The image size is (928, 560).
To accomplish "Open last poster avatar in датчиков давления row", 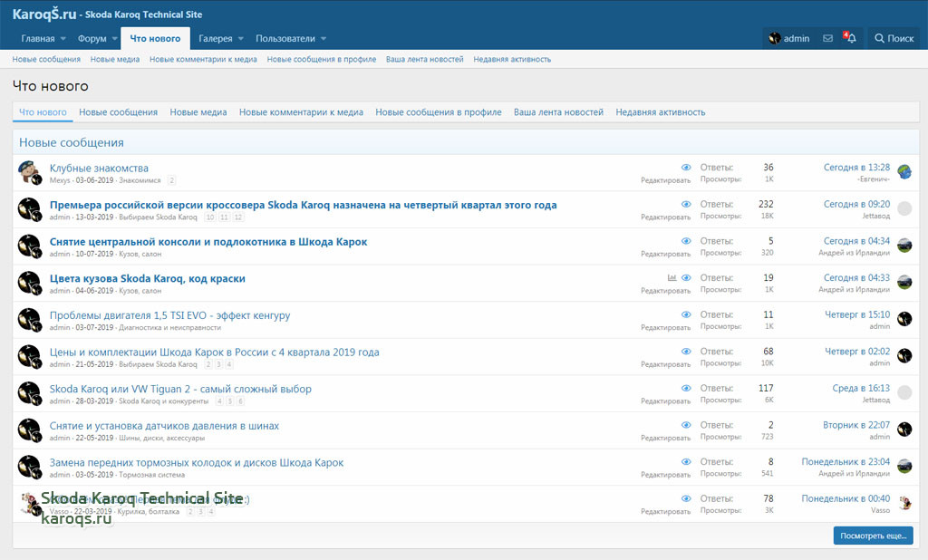I will click(904, 429).
